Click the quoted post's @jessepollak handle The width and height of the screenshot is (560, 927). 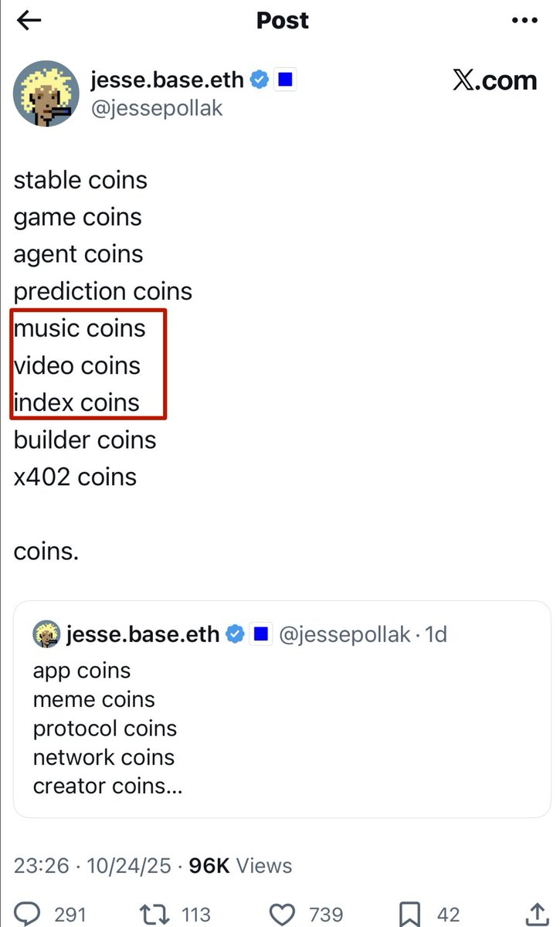click(x=343, y=634)
